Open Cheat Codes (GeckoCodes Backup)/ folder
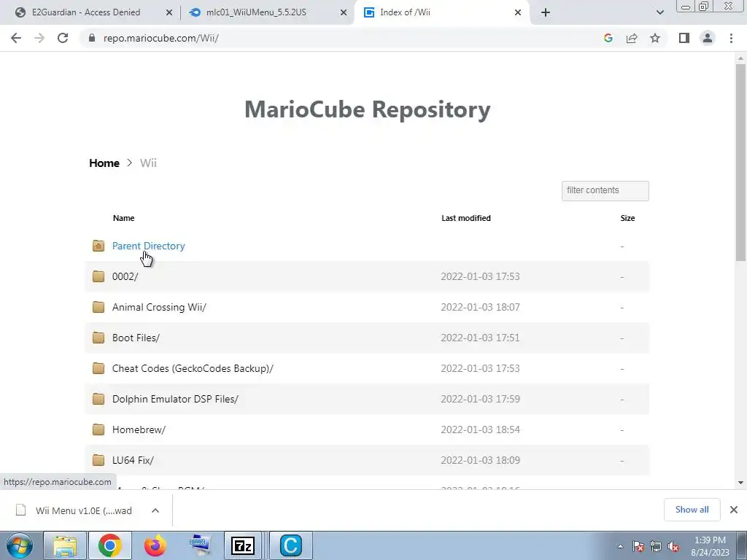The height and width of the screenshot is (560, 747). coord(193,368)
